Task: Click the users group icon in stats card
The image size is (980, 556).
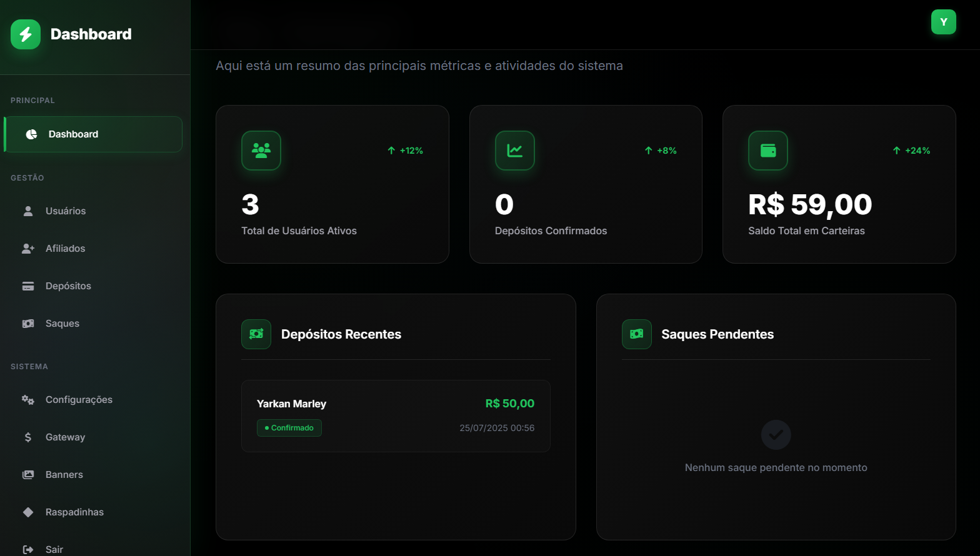Action: 261,151
